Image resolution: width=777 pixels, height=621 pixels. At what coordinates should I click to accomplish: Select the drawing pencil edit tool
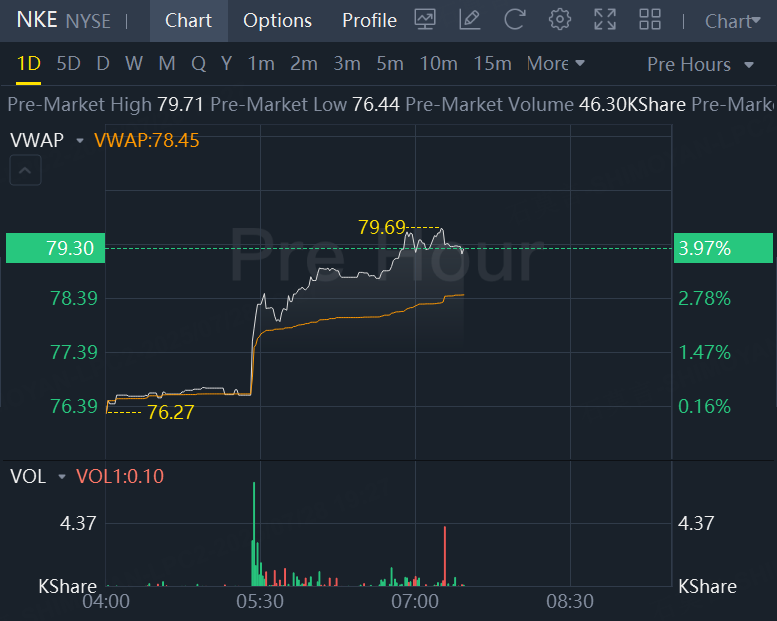pyautogui.click(x=469, y=20)
